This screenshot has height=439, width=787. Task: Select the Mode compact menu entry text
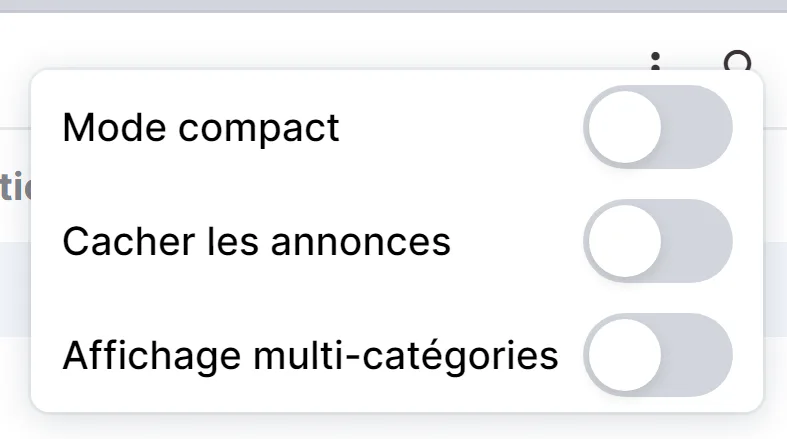tap(201, 128)
